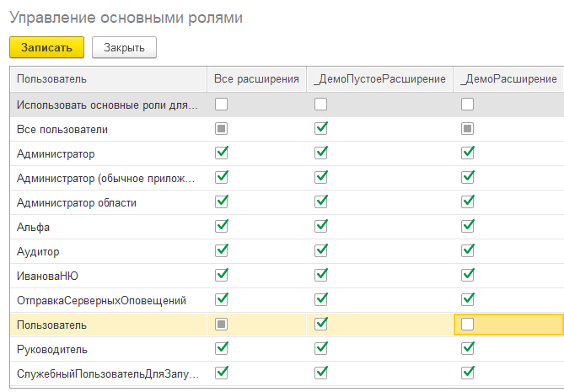Viewport: 564px width, 392px height.
Task: Select the Администратор (обычное прилож... row name
Action: 106,178
